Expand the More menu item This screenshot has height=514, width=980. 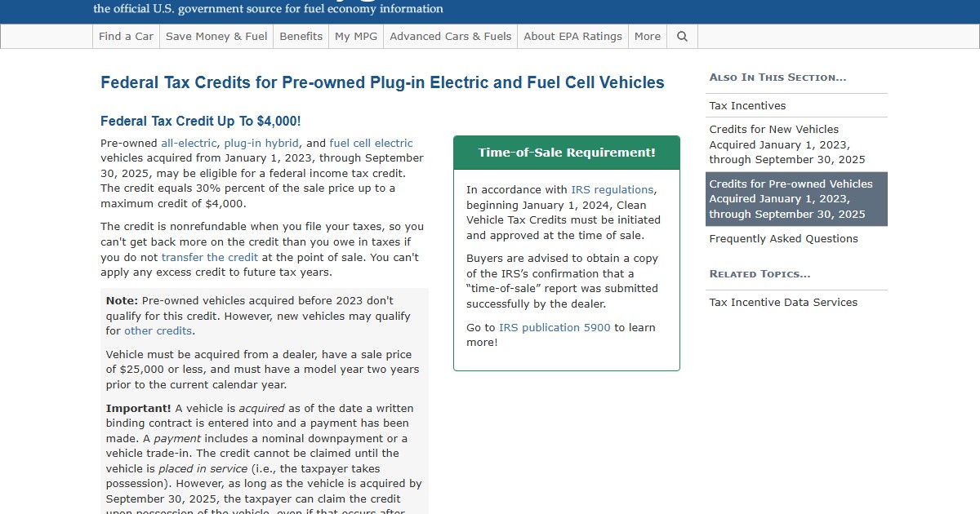click(x=648, y=37)
